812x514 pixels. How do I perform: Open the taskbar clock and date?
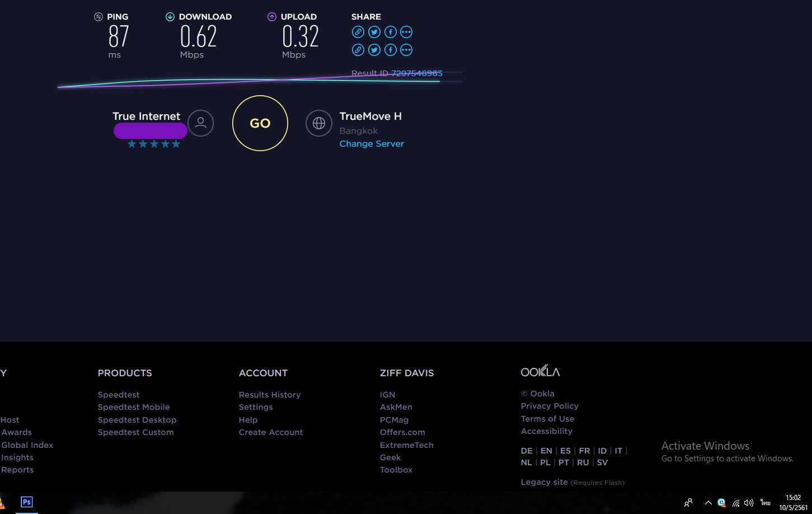(x=793, y=502)
